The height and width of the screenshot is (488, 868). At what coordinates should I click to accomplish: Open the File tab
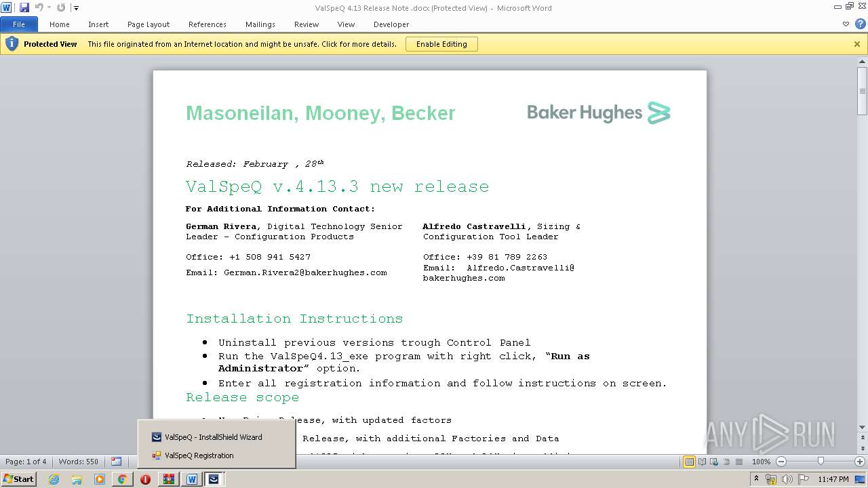pos(19,24)
